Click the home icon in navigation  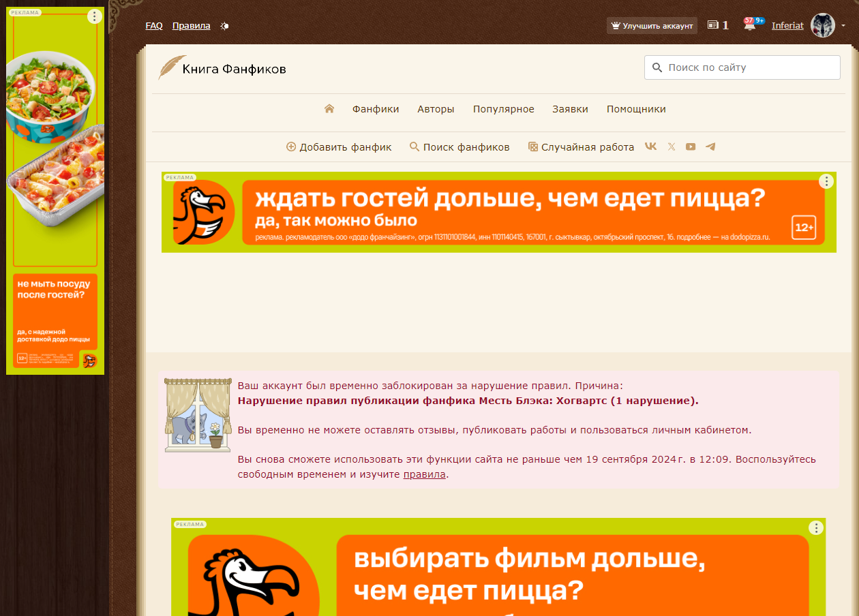click(329, 109)
